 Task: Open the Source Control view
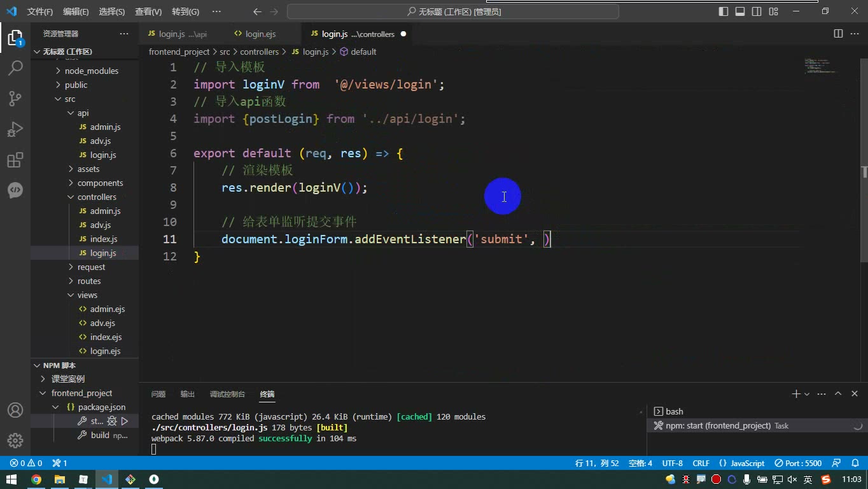point(15,98)
